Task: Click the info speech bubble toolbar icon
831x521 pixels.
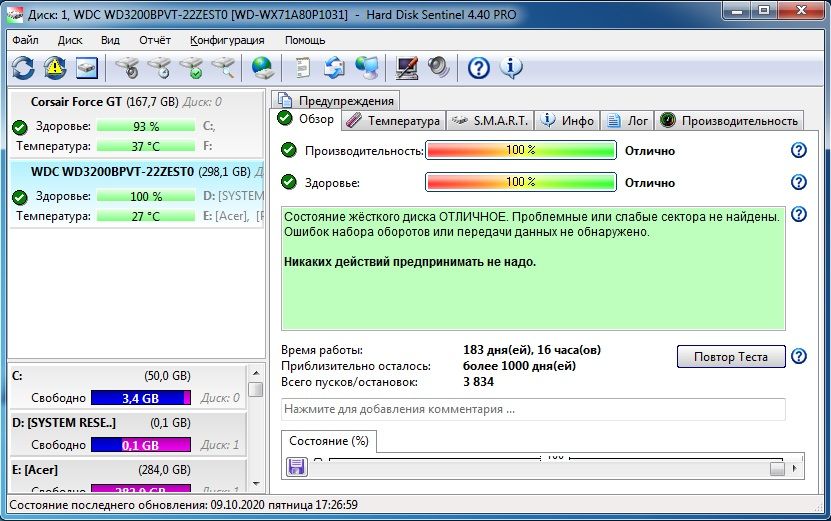Action: click(511, 67)
